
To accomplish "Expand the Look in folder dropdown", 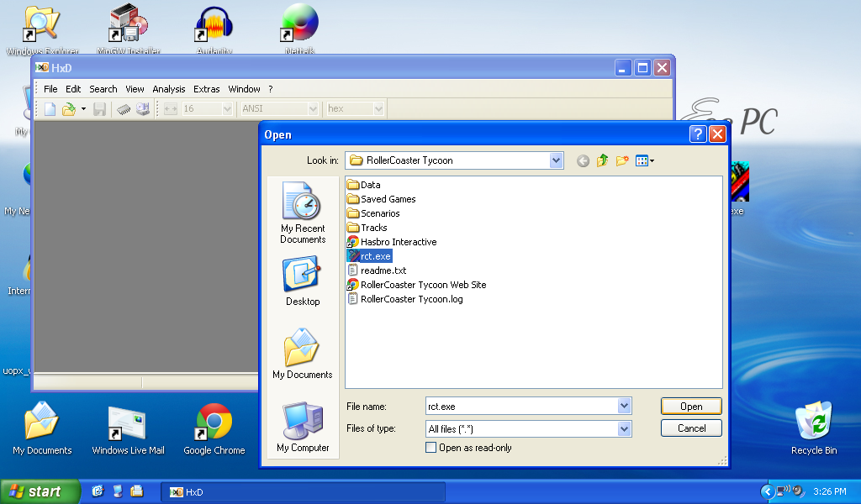I will 556,160.
